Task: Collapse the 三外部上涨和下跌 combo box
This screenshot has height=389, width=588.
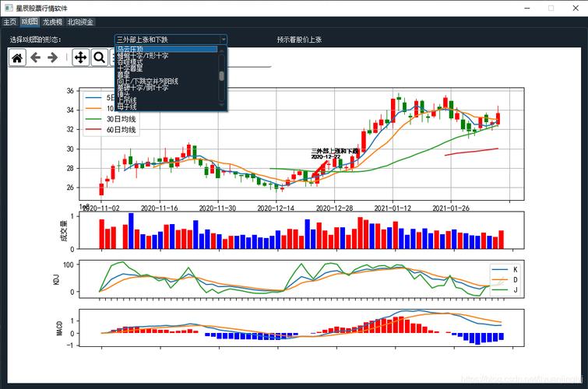Action: (223, 39)
